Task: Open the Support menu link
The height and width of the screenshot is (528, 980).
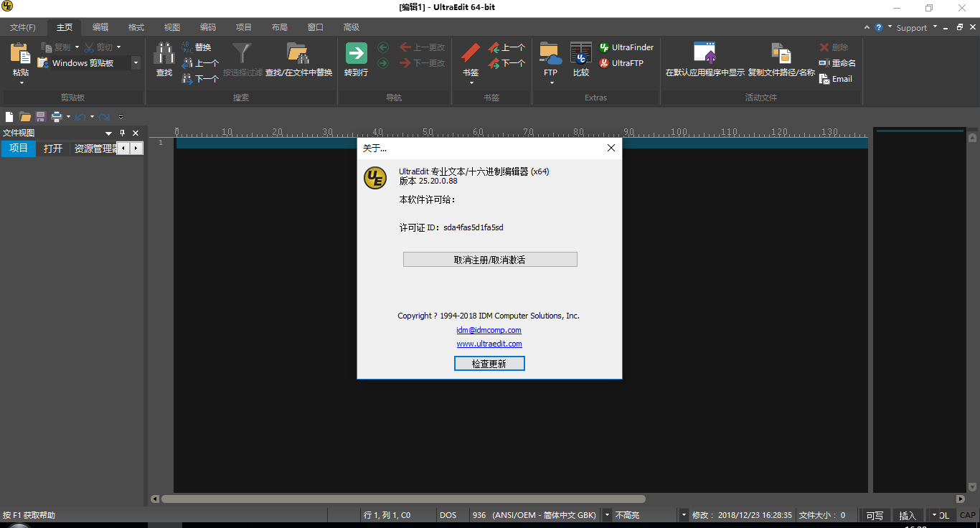Action: (x=912, y=28)
